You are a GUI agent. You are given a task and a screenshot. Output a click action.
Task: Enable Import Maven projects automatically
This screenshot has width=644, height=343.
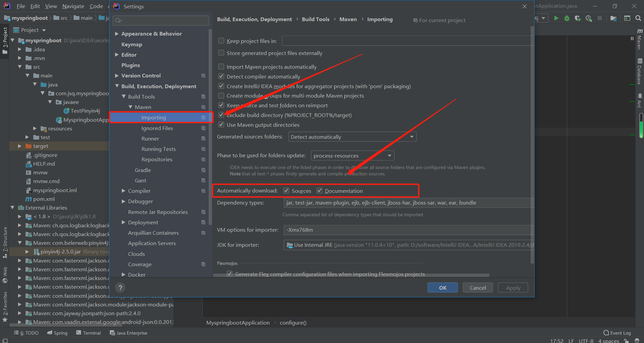(x=221, y=66)
